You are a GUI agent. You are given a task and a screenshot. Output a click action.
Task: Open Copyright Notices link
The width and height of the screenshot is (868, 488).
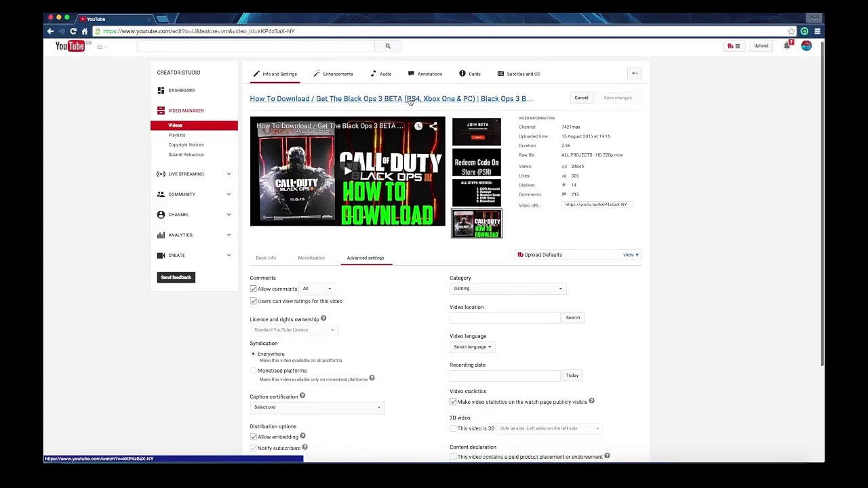[x=186, y=145]
